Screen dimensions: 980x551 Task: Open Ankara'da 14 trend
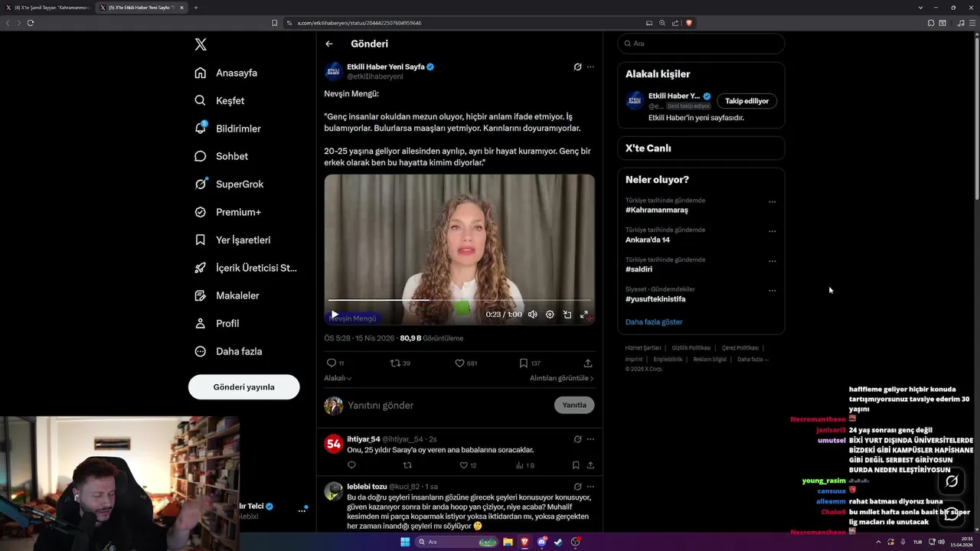pyautogui.click(x=648, y=240)
